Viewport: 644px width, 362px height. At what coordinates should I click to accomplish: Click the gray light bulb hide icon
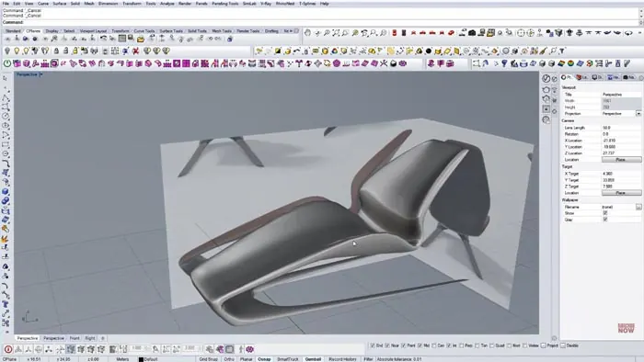point(7,51)
